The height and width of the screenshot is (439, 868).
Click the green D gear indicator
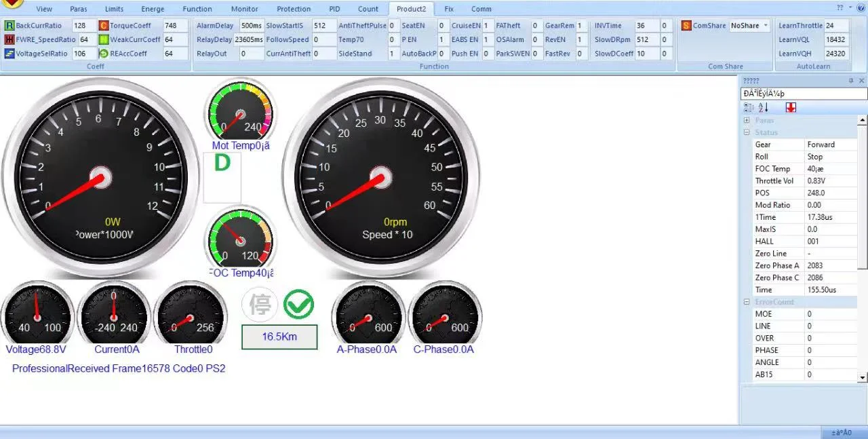tap(222, 164)
